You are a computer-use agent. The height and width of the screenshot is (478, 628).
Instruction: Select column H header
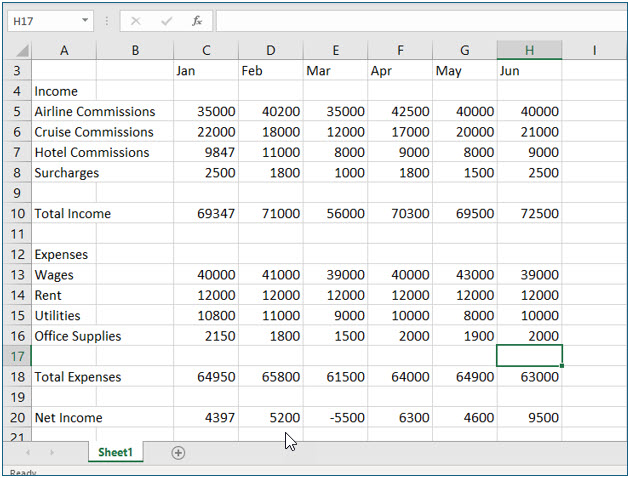click(x=529, y=50)
